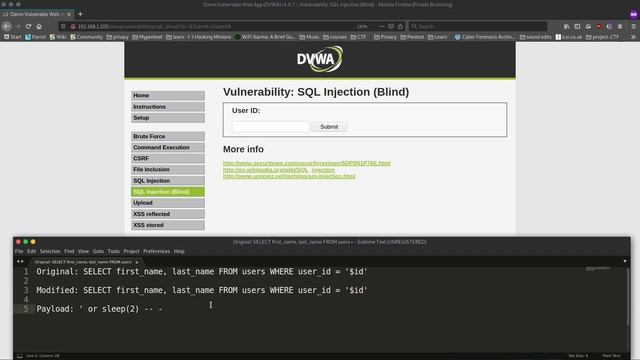Screen dimensions: 640x360
Task: Open Sublime Text Selection menu
Action: [50, 251]
